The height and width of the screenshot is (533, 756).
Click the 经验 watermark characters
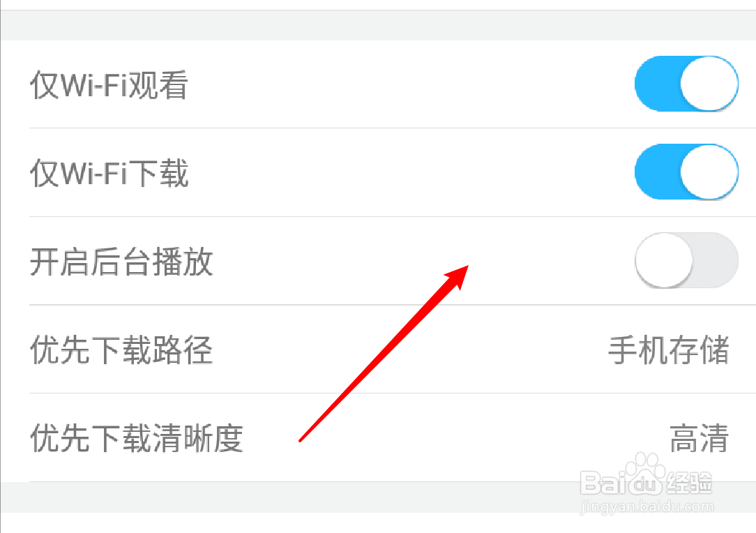coord(688,483)
